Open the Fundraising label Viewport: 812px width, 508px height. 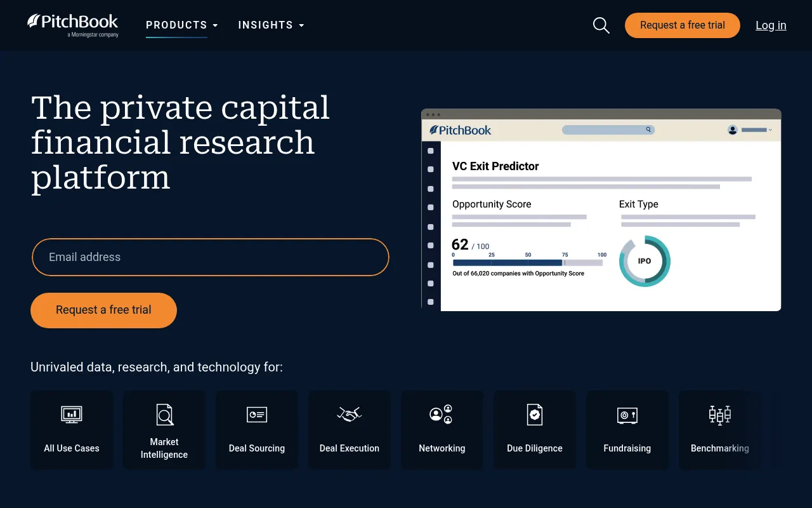[627, 448]
